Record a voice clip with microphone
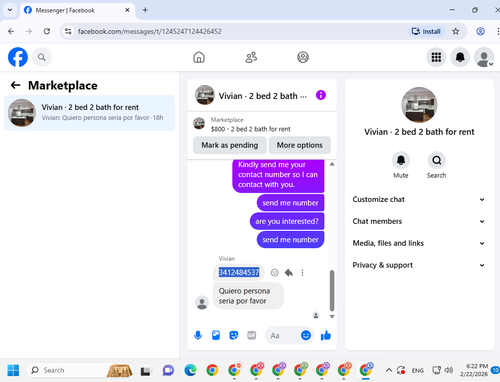500x382 pixels. [x=198, y=335]
